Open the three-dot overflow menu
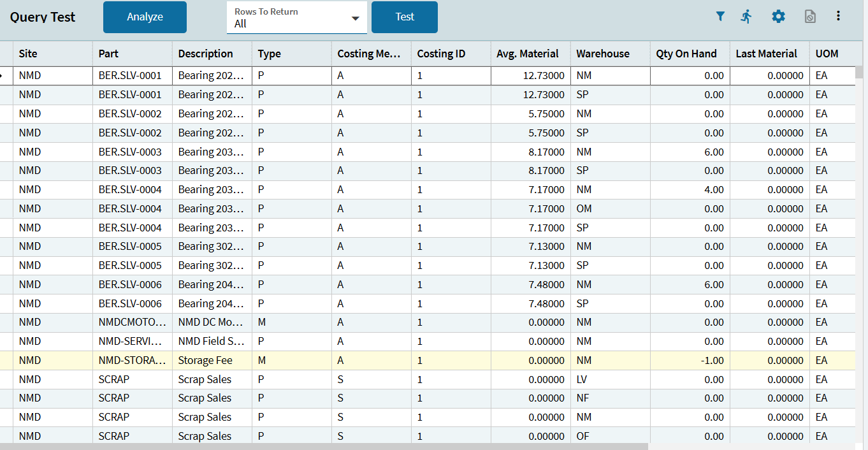Screen dimensions: 868x450 pos(838,17)
